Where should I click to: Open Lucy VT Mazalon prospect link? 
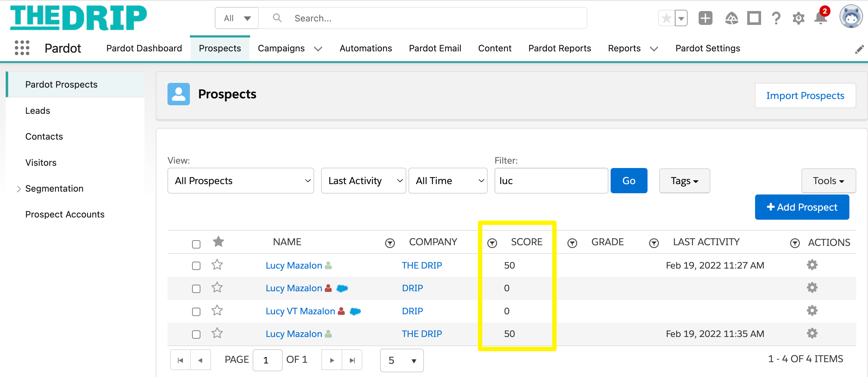(x=300, y=311)
